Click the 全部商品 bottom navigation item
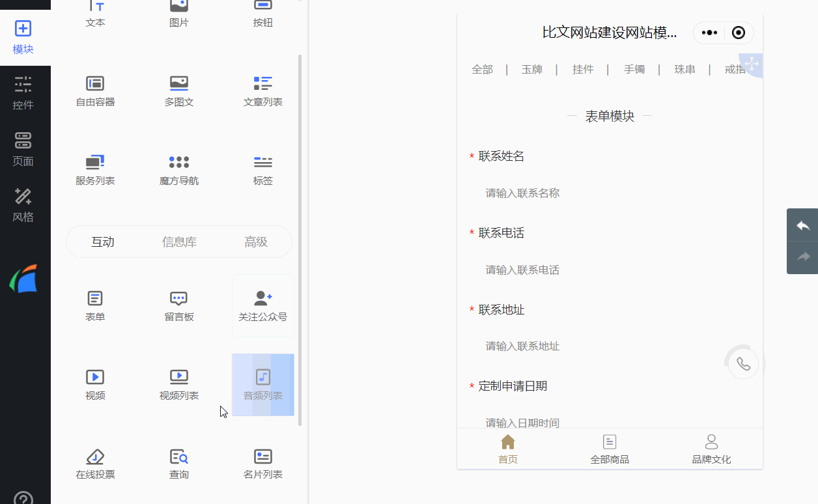 [x=609, y=449]
